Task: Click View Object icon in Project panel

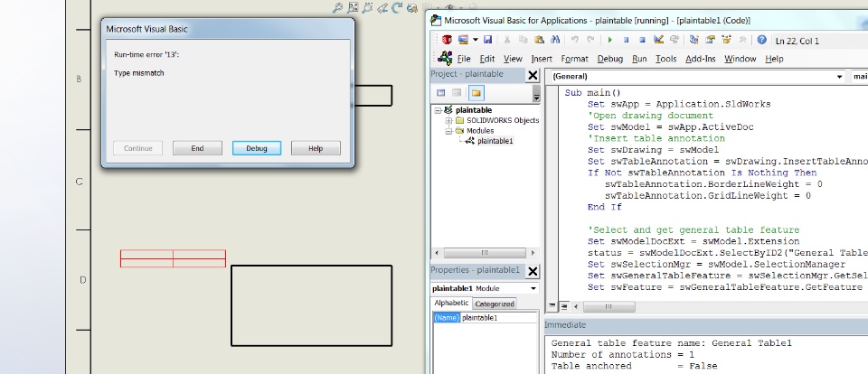Action: (457, 92)
